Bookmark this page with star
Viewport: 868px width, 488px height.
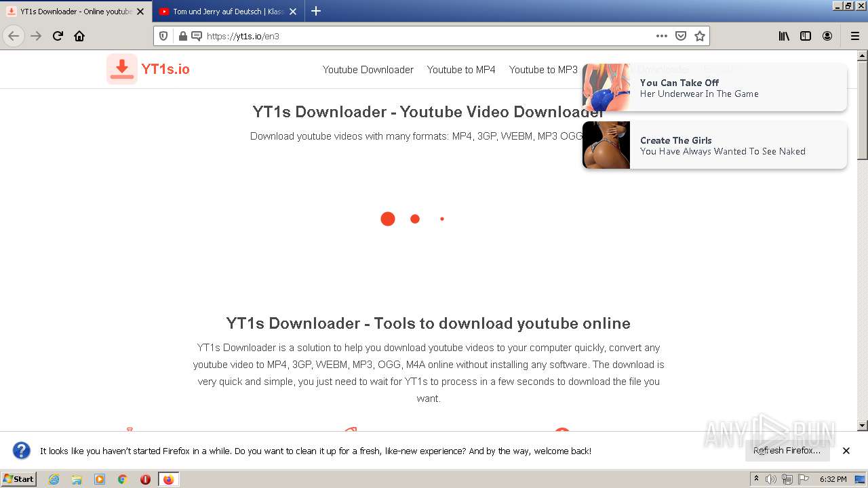pyautogui.click(x=700, y=36)
